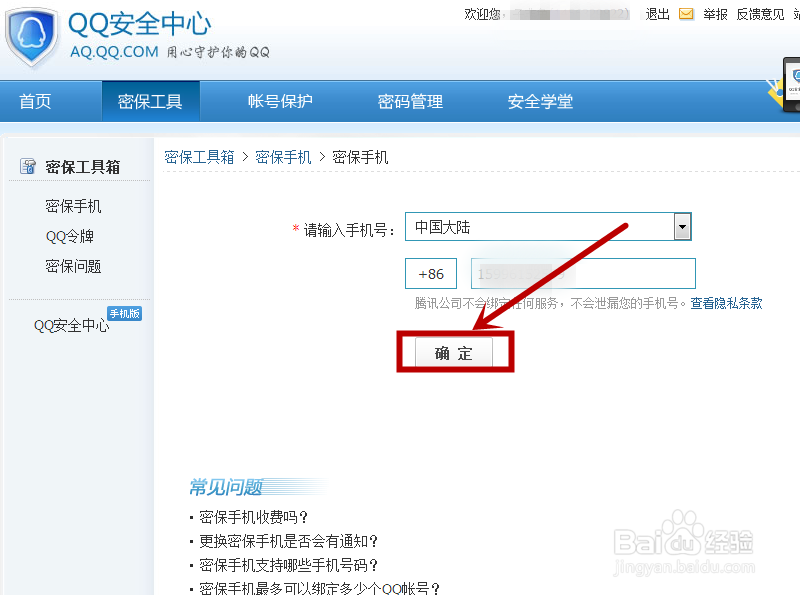Open the 密码管理 navigation tab
The height and width of the screenshot is (595, 800).
[x=410, y=101]
